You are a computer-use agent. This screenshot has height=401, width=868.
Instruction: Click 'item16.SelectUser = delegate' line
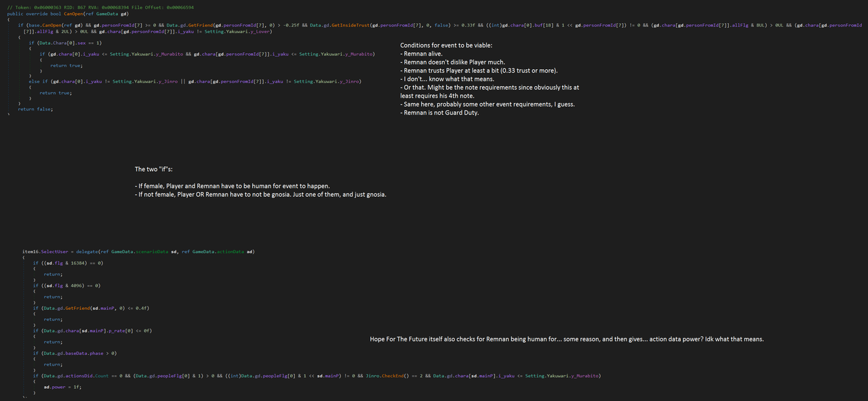138,252
